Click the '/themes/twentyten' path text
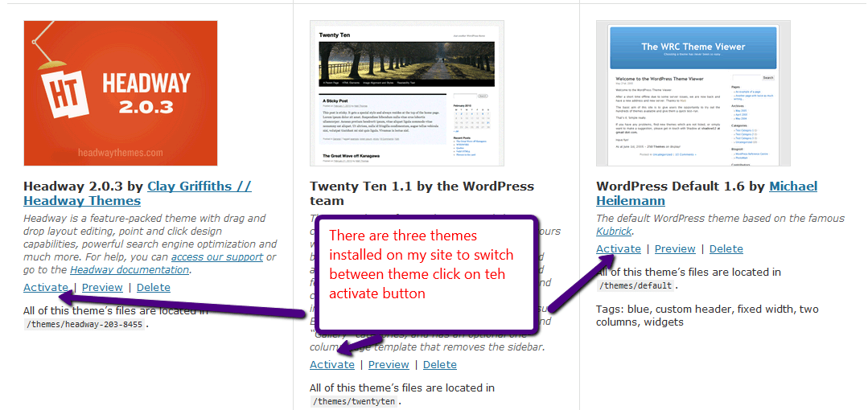 coord(353,401)
